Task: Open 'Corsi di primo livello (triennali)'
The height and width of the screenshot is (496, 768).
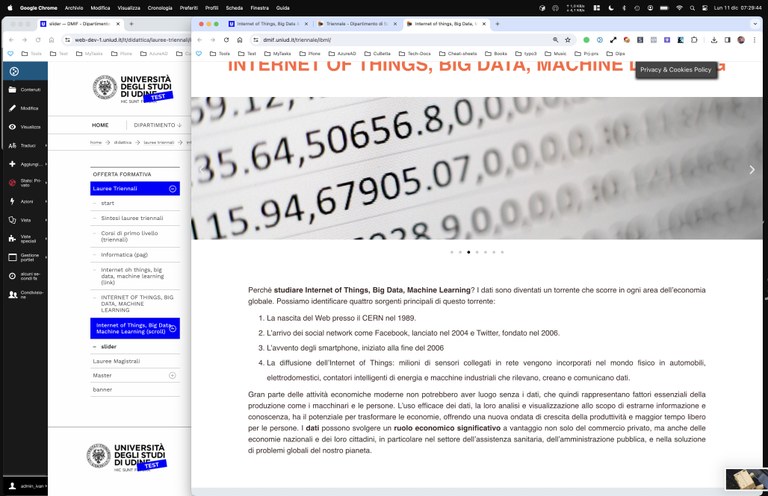Action: (129, 236)
